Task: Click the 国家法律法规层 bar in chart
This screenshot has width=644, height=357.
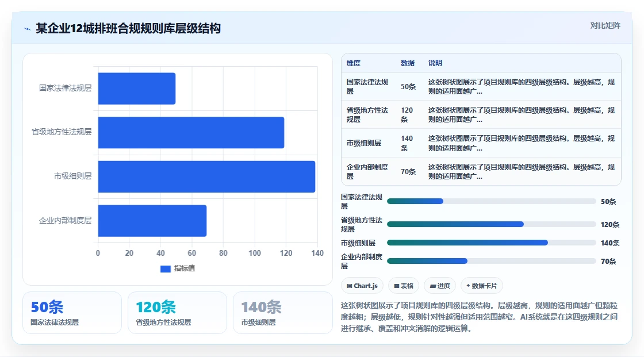Action: (x=137, y=89)
